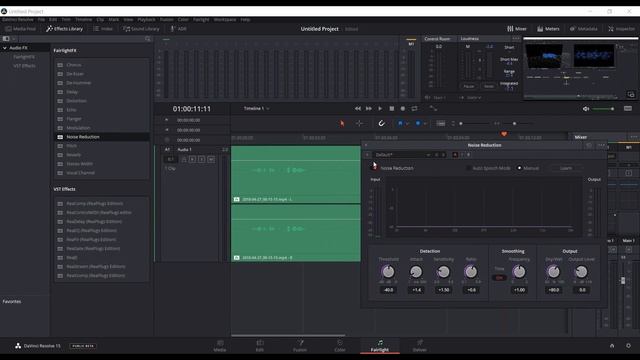Click the Learn button
640x360 pixels.
566,168
